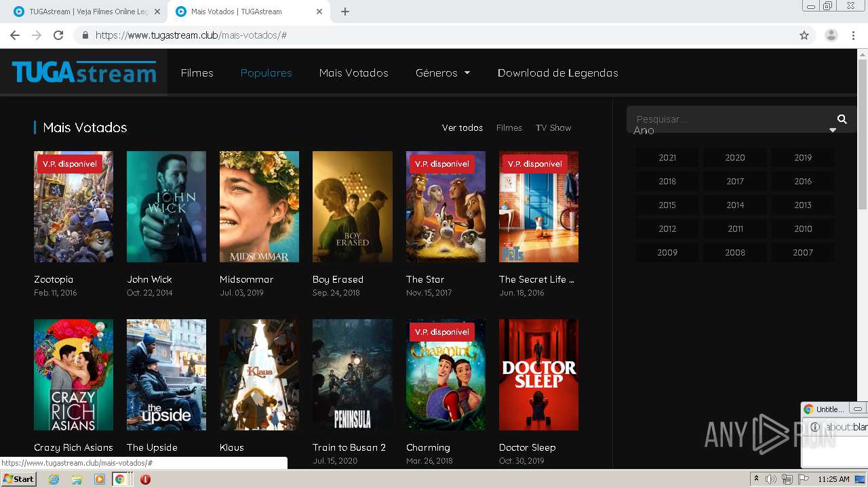Open the Charming poster

[446, 375]
